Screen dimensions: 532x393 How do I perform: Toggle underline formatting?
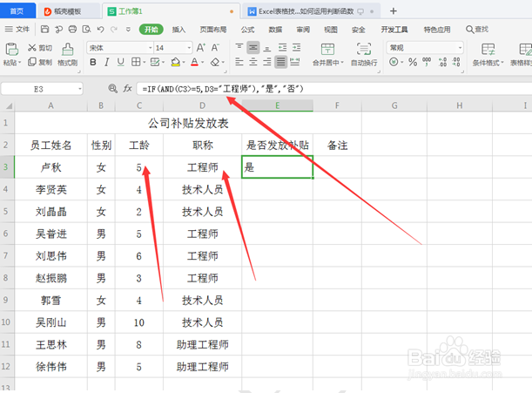[120, 62]
